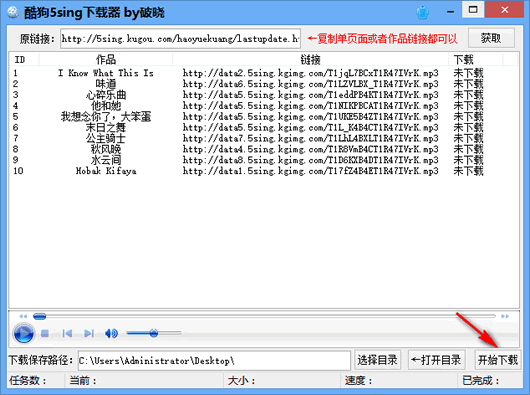This screenshot has width=530, height=395.
Task: Click the 开始下载 button
Action: pyautogui.click(x=498, y=360)
